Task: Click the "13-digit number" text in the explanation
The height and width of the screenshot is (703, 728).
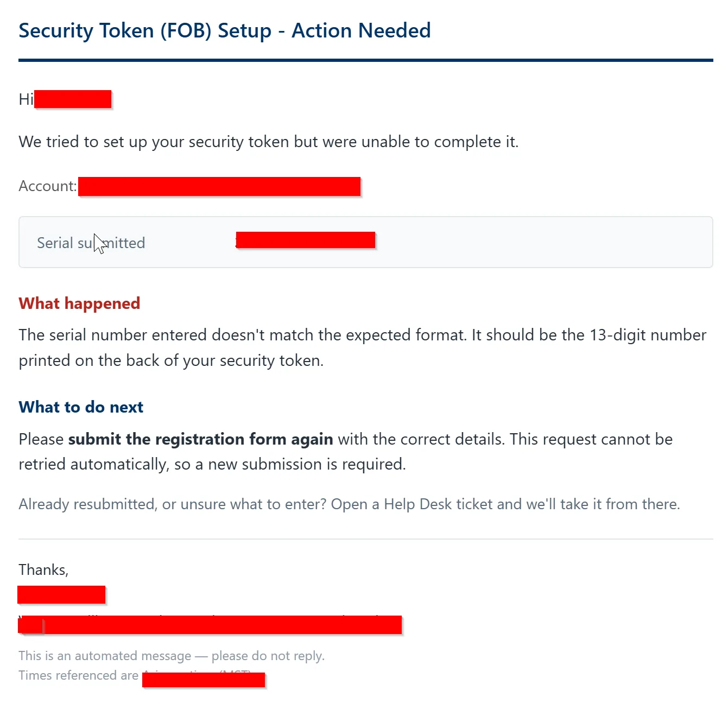Action: click(648, 335)
